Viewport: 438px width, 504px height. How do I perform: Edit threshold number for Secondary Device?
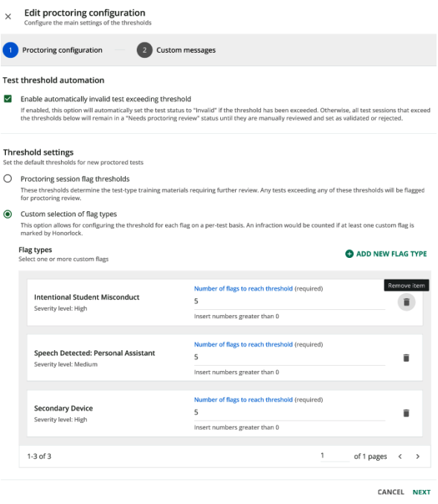pos(289,413)
